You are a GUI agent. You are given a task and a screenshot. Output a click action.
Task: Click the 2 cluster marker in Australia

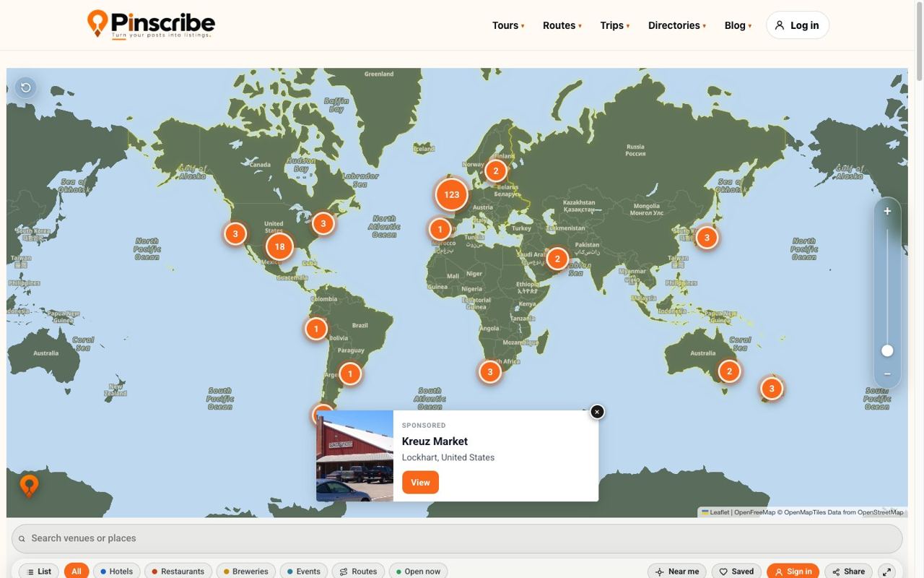[729, 371]
